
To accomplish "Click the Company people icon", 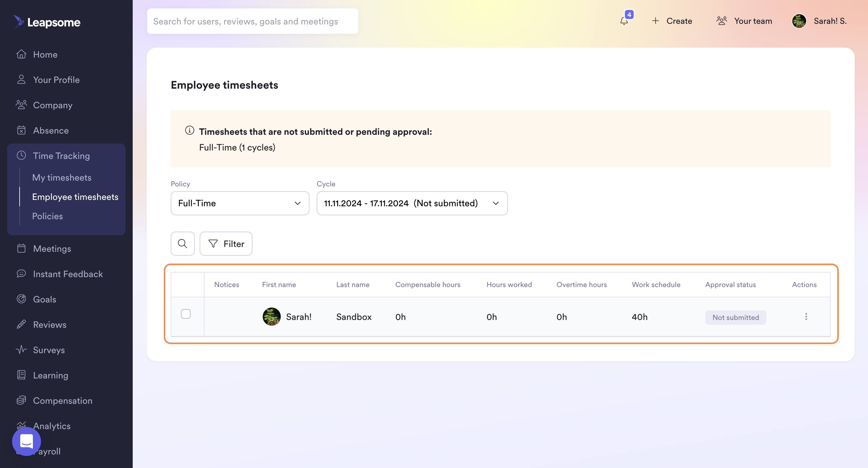I will coord(21,105).
